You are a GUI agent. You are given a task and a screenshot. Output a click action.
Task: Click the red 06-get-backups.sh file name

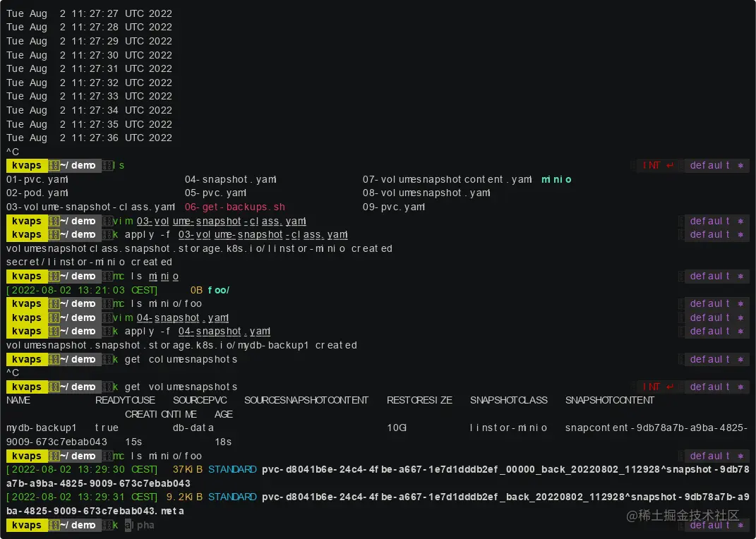(234, 207)
